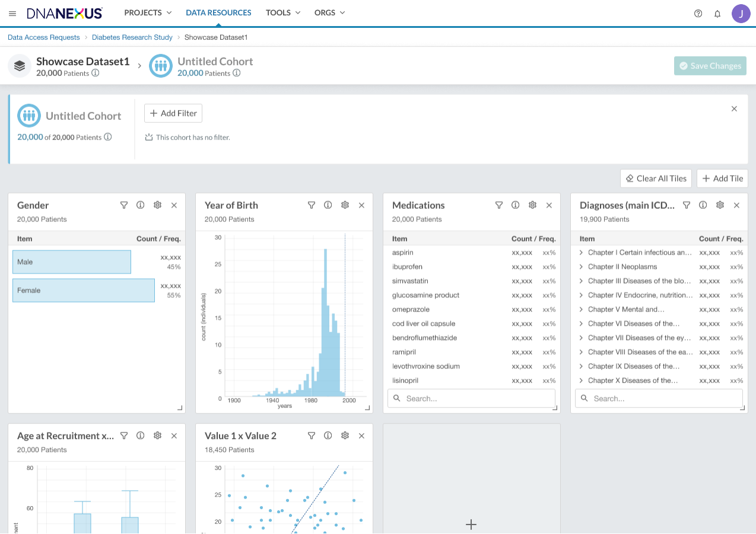
Task: Show info for Medications tile
Action: [x=516, y=205]
